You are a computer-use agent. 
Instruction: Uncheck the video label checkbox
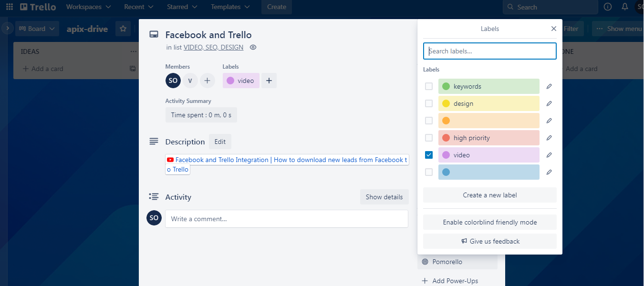click(x=428, y=154)
